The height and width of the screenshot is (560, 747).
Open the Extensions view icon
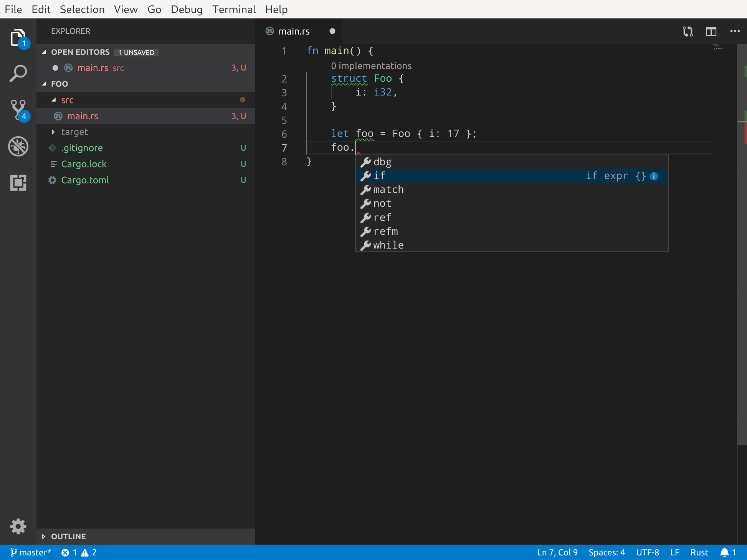pos(18,183)
